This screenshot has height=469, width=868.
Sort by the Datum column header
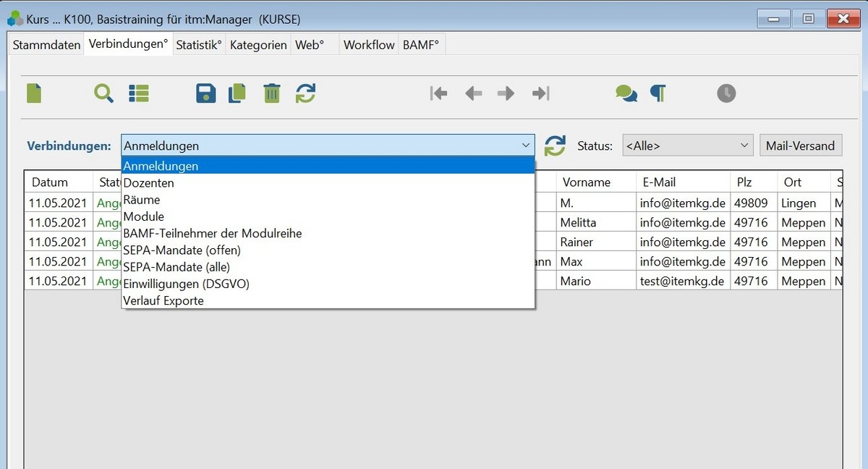pyautogui.click(x=58, y=182)
